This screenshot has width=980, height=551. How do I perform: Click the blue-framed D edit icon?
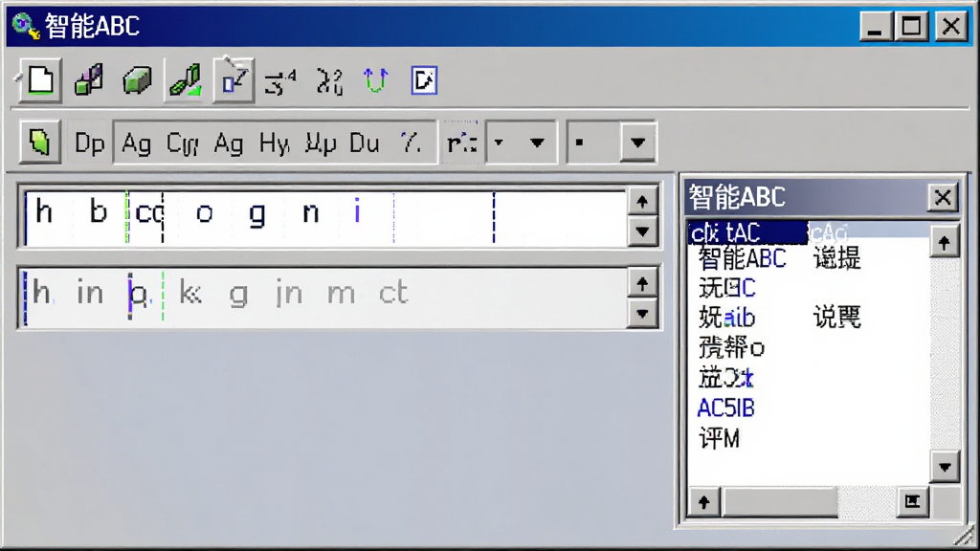point(424,80)
